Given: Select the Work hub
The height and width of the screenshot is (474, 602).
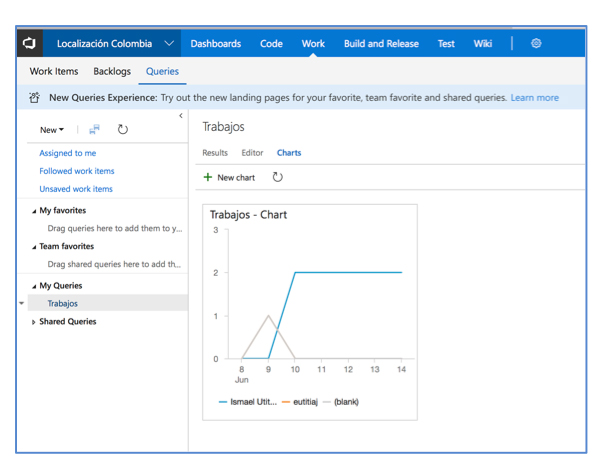Looking at the screenshot, I should tap(313, 44).
